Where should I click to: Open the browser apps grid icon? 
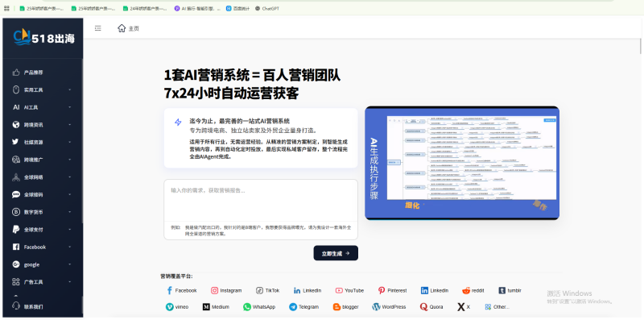[6, 8]
